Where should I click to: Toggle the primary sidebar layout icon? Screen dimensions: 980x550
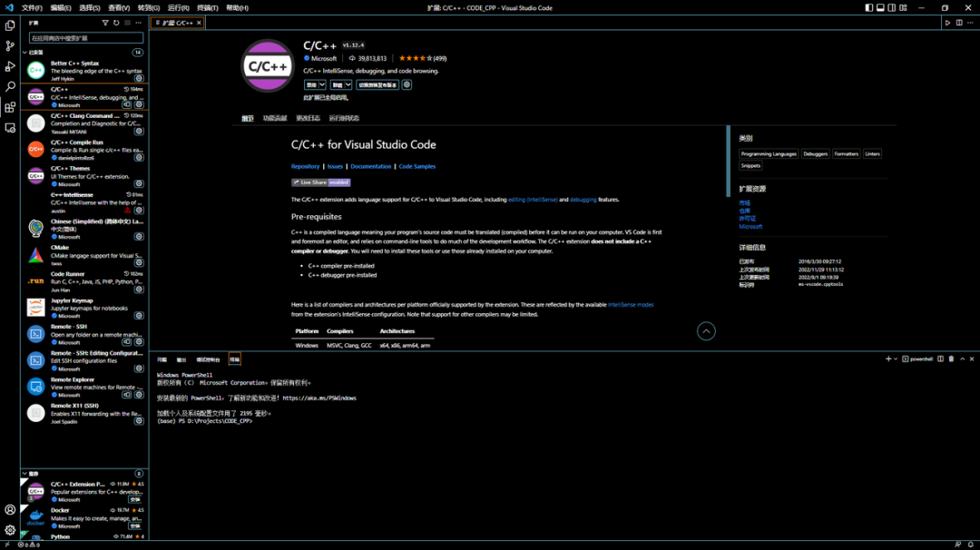[869, 7]
